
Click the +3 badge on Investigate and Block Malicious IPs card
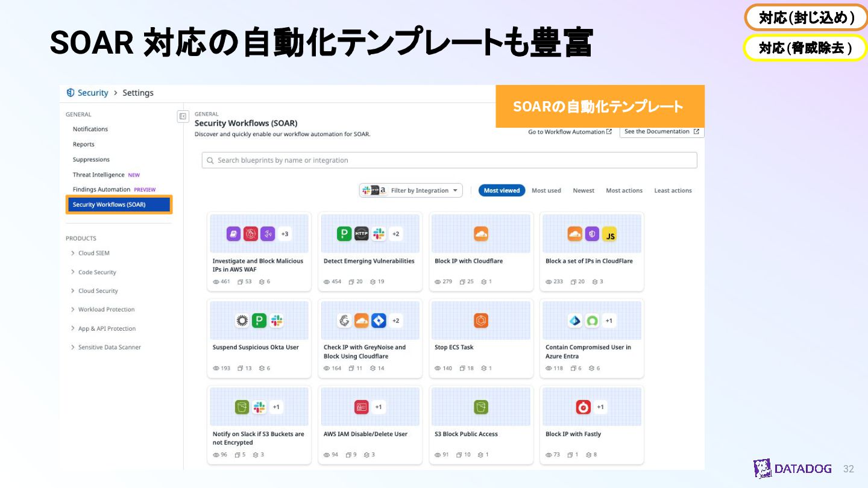pyautogui.click(x=285, y=234)
